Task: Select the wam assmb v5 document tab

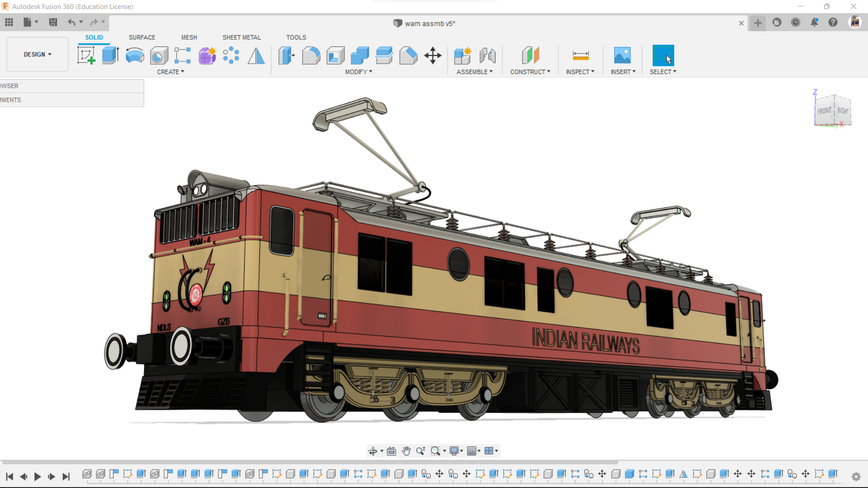Action: point(424,23)
